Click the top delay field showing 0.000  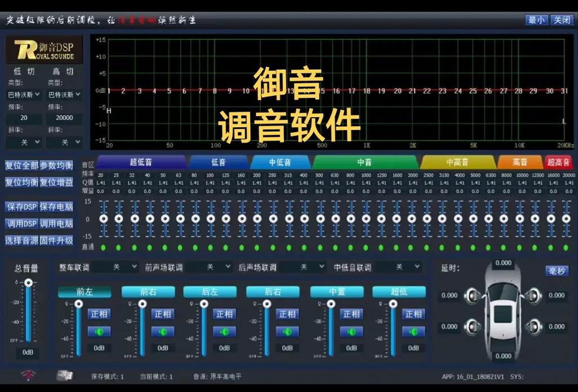(503, 262)
